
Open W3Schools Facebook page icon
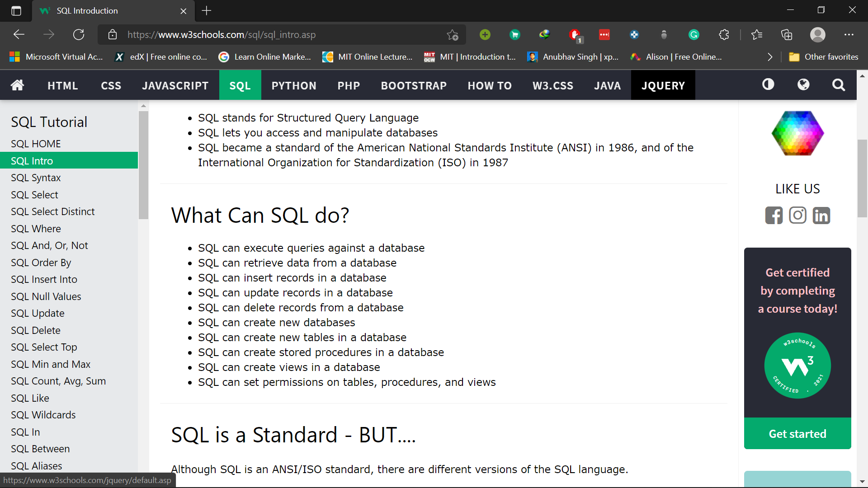(774, 216)
